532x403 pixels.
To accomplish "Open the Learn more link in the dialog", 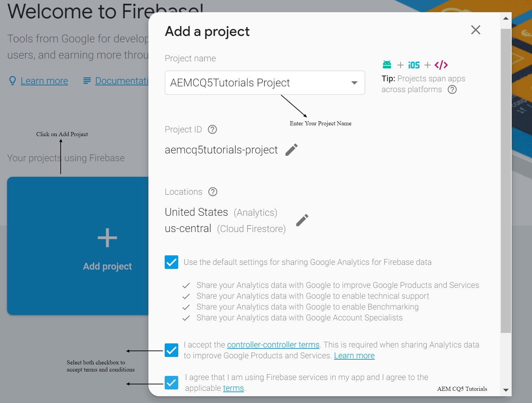I will click(x=354, y=356).
